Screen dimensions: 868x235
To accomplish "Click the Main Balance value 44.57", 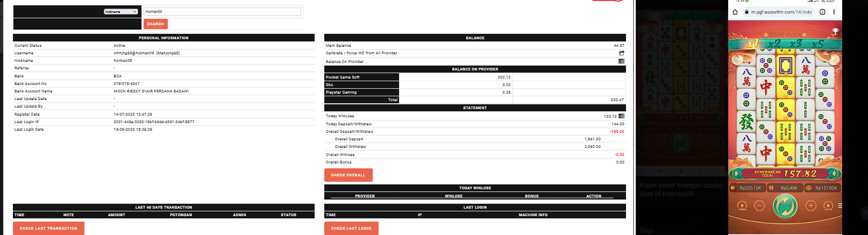I will point(619,45).
